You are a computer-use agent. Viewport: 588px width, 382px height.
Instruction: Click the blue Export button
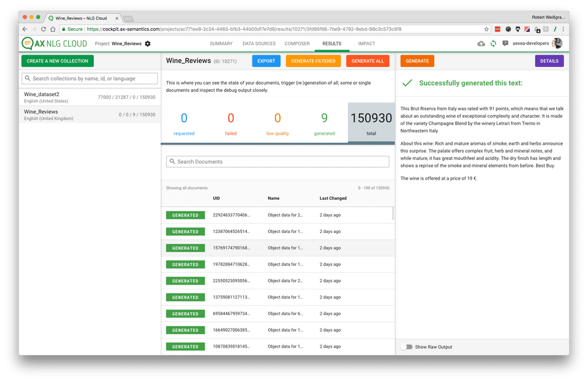pyautogui.click(x=266, y=61)
